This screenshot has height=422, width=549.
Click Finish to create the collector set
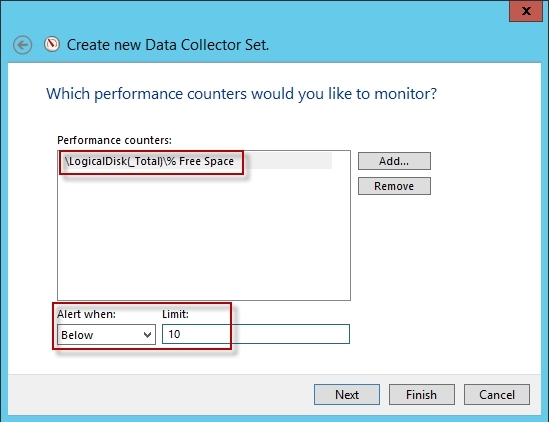(x=422, y=395)
